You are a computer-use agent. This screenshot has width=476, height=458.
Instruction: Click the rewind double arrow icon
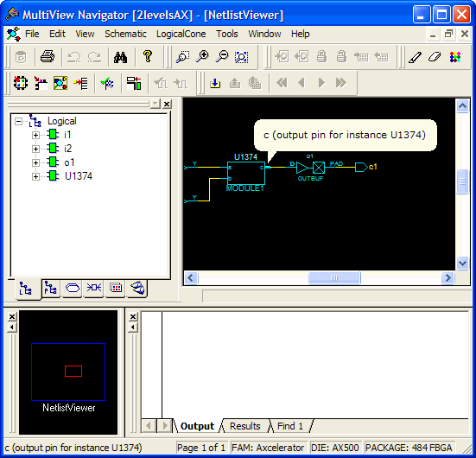pyautogui.click(x=282, y=83)
